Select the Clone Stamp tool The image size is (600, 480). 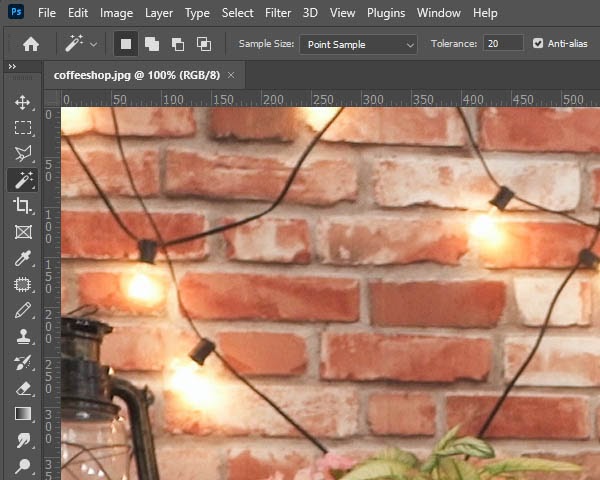coord(22,336)
